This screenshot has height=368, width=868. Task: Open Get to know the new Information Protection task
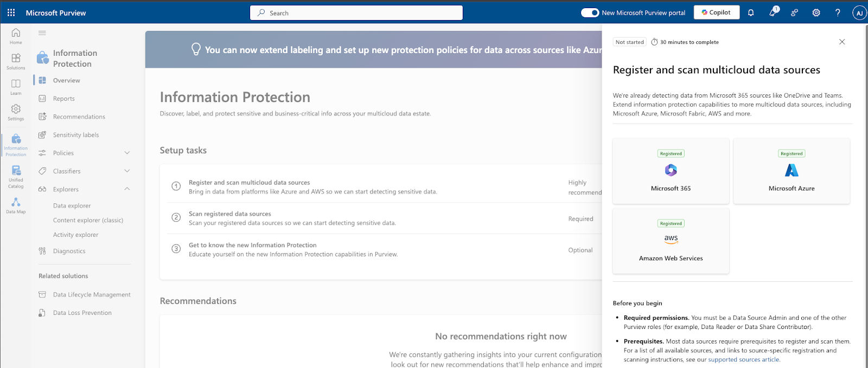click(x=252, y=245)
